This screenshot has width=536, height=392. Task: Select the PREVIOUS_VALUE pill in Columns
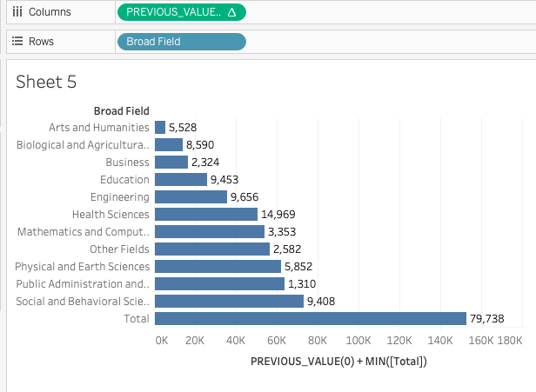click(174, 12)
